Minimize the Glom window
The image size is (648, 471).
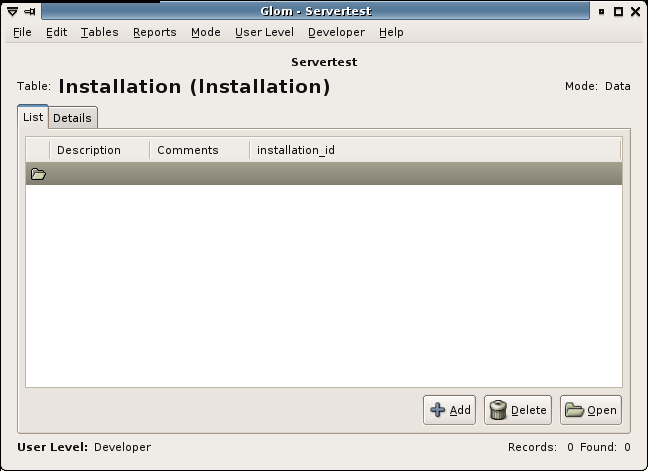click(x=602, y=12)
